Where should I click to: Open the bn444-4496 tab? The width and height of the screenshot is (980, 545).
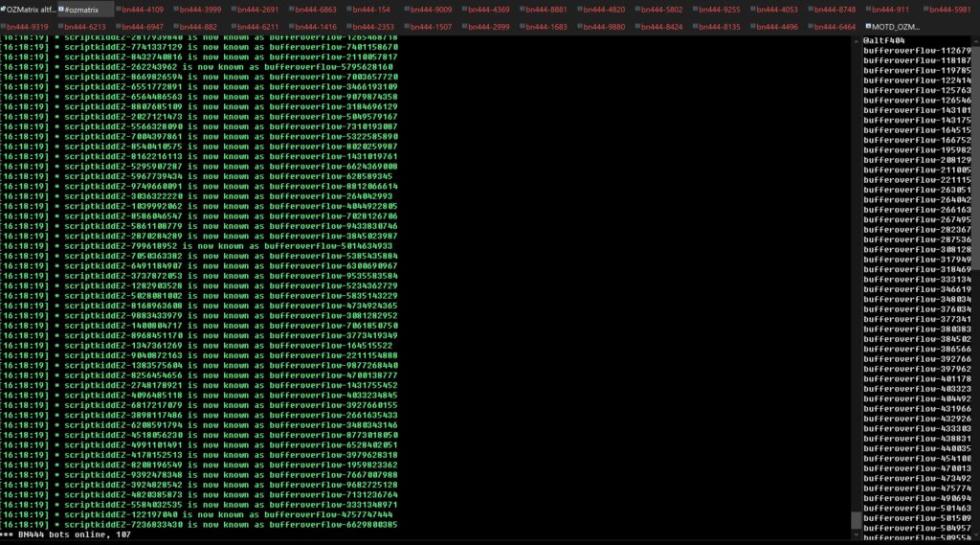click(x=773, y=27)
